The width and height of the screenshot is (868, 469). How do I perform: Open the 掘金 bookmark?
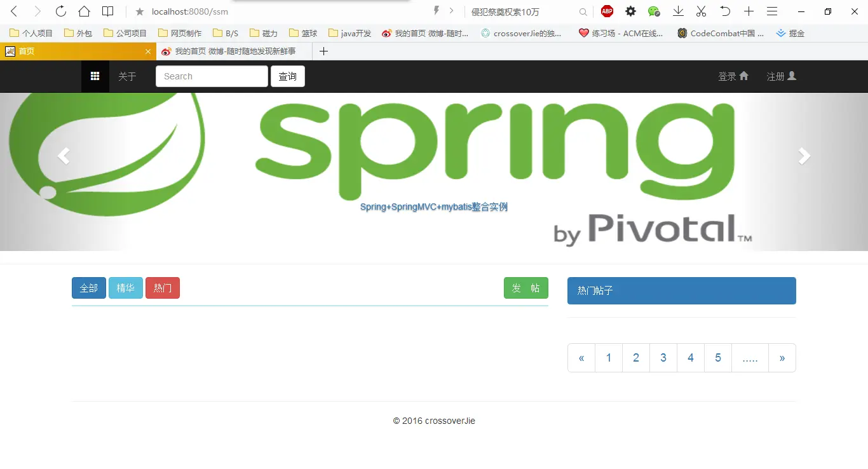790,33
